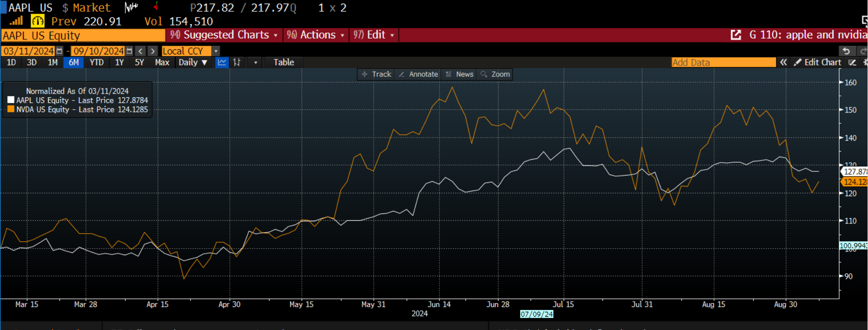Shift the date range forward with right arrow
Image resolution: width=868 pixels, height=330 pixels.
[153, 51]
